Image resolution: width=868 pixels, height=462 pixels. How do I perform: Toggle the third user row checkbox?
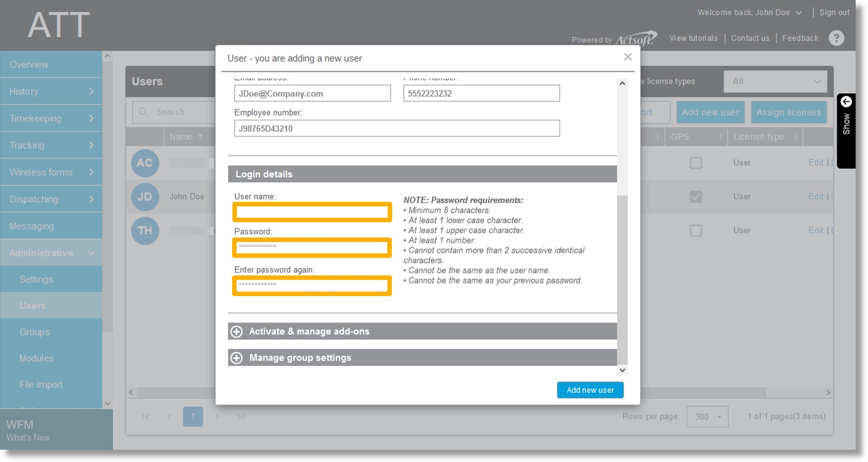pyautogui.click(x=696, y=231)
